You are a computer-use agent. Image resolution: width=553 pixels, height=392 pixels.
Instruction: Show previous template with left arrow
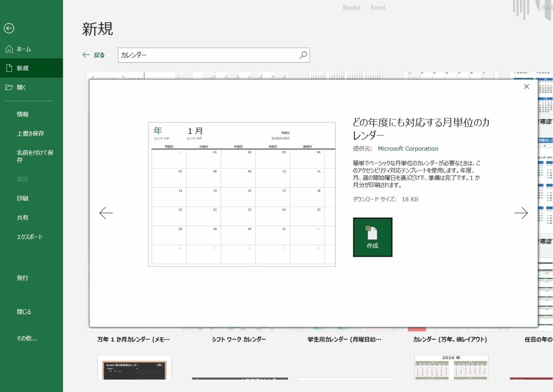coord(106,213)
